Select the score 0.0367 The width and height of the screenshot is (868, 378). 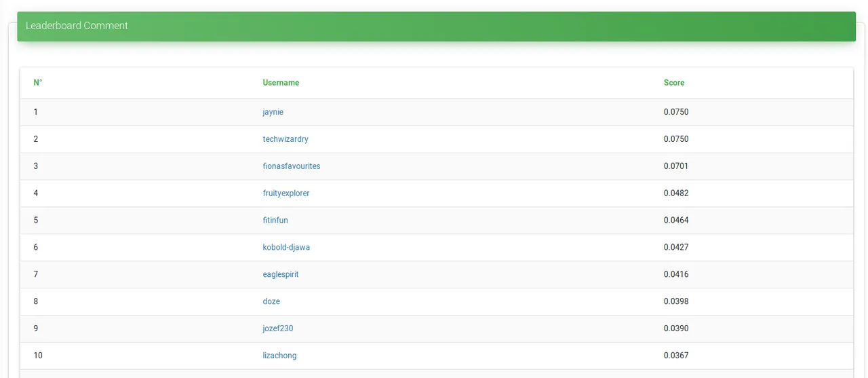coord(676,356)
